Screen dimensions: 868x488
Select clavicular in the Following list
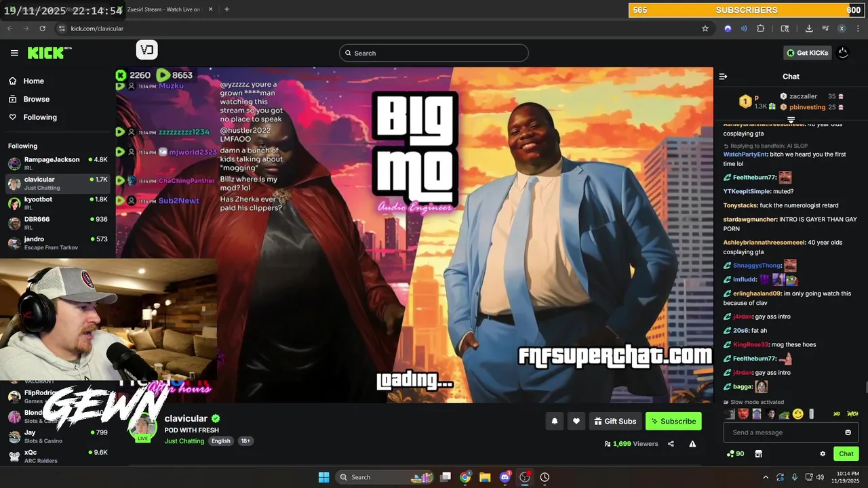coord(58,183)
